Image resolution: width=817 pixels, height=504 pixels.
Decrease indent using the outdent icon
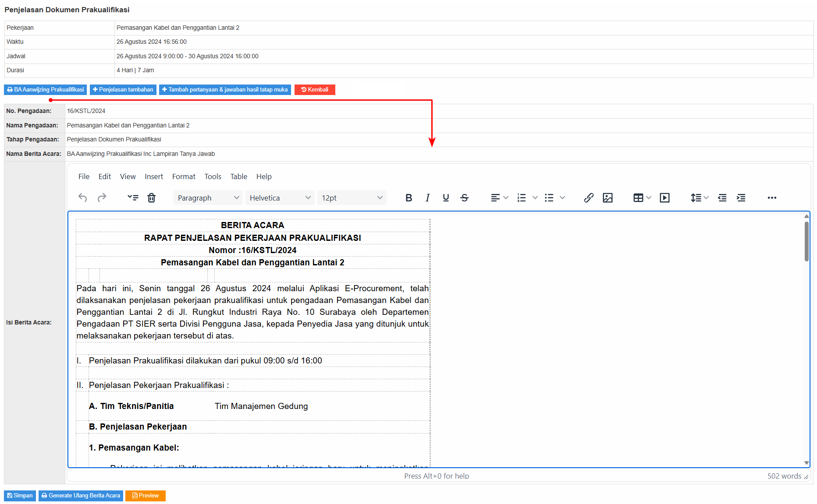722,198
